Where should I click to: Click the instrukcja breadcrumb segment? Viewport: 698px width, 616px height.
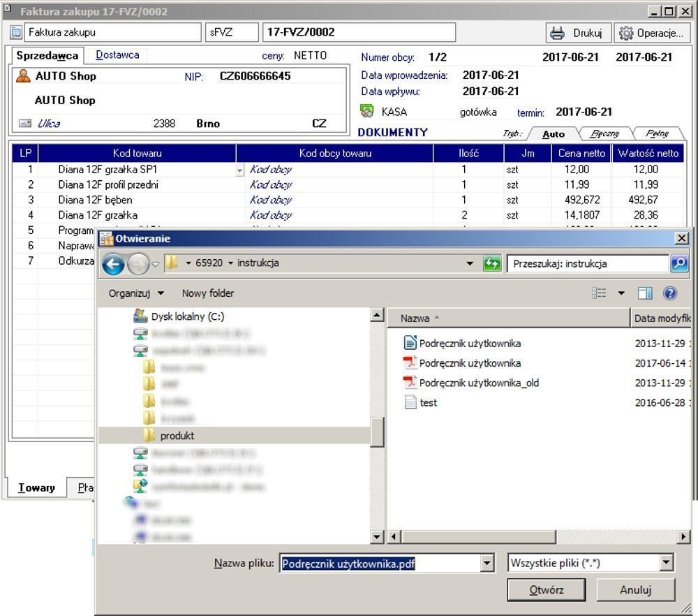pyautogui.click(x=258, y=263)
